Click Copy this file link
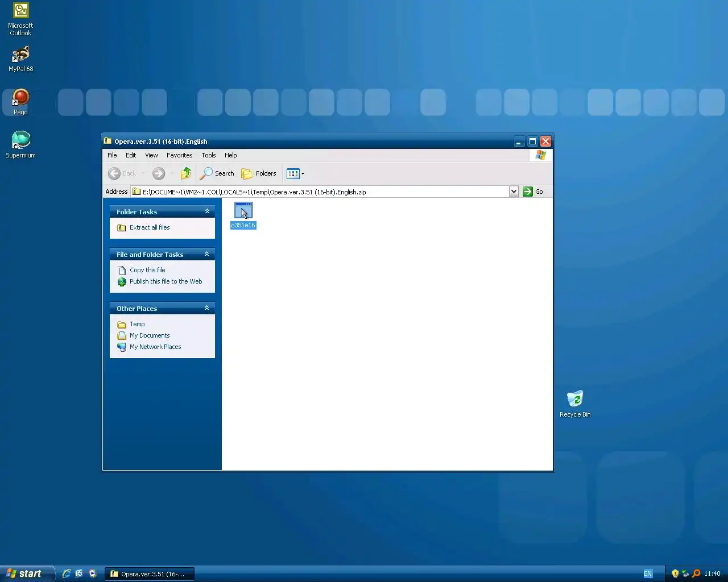Image resolution: width=728 pixels, height=582 pixels. click(147, 270)
